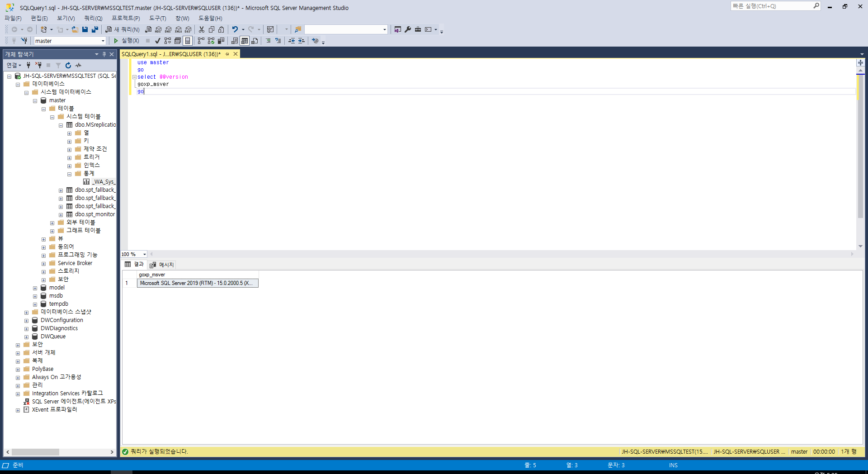The image size is (868, 474).
Task: Click the Object Explorer horizontal scrollbar thumb
Action: click(x=35, y=452)
